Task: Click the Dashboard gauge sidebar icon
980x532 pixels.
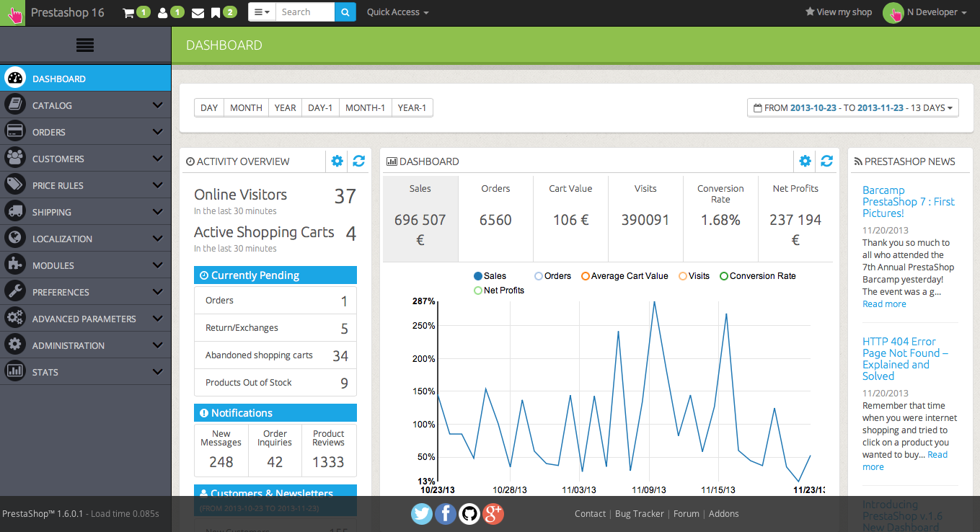Action: point(15,79)
